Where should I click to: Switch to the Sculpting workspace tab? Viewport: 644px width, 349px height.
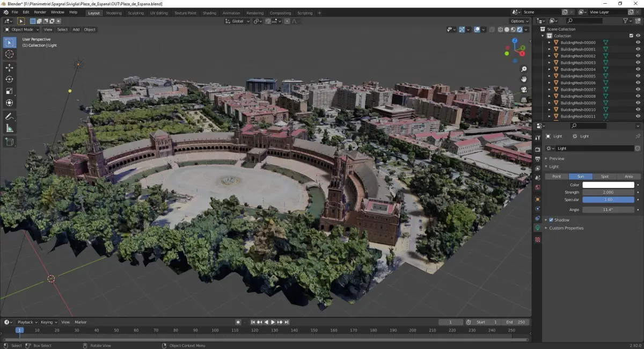point(136,13)
